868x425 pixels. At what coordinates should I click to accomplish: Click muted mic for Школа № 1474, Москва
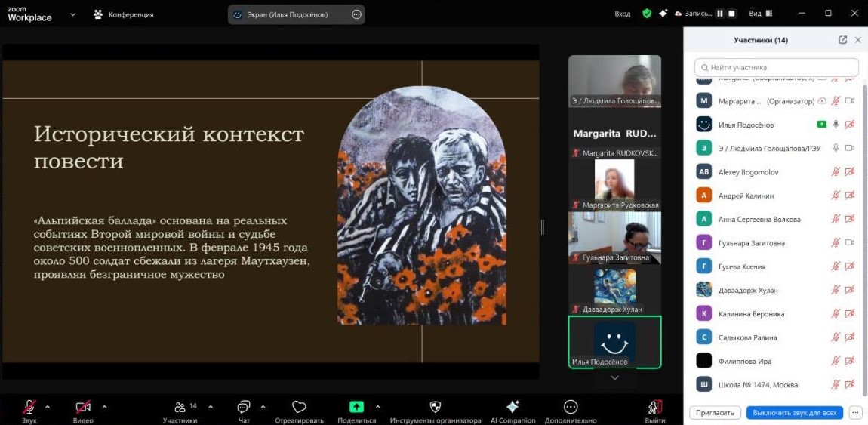[x=836, y=384]
